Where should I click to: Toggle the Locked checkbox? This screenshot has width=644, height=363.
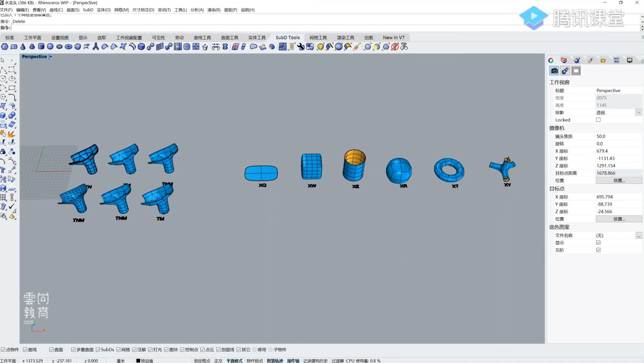[x=598, y=120]
